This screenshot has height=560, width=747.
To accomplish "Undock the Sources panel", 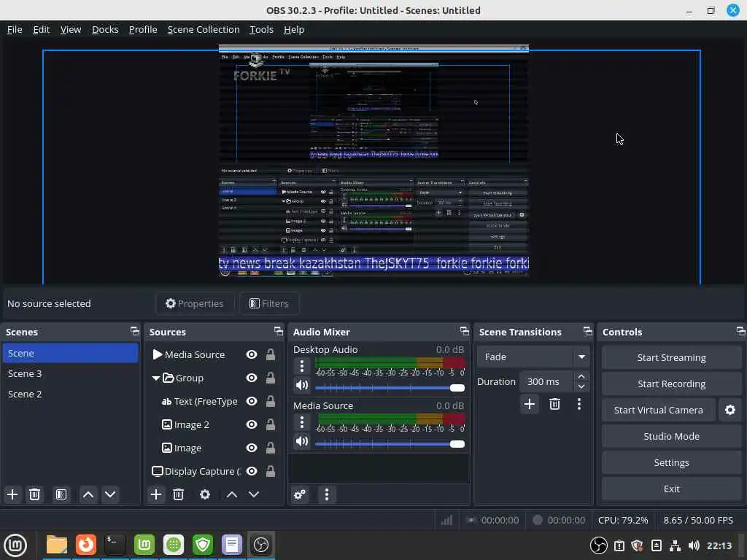I will pyautogui.click(x=279, y=332).
